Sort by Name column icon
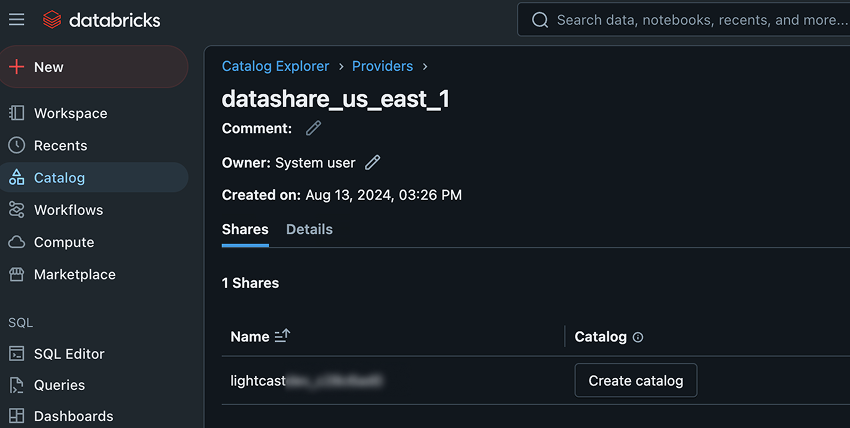Screen dimensions: 850x428 (x=282, y=336)
